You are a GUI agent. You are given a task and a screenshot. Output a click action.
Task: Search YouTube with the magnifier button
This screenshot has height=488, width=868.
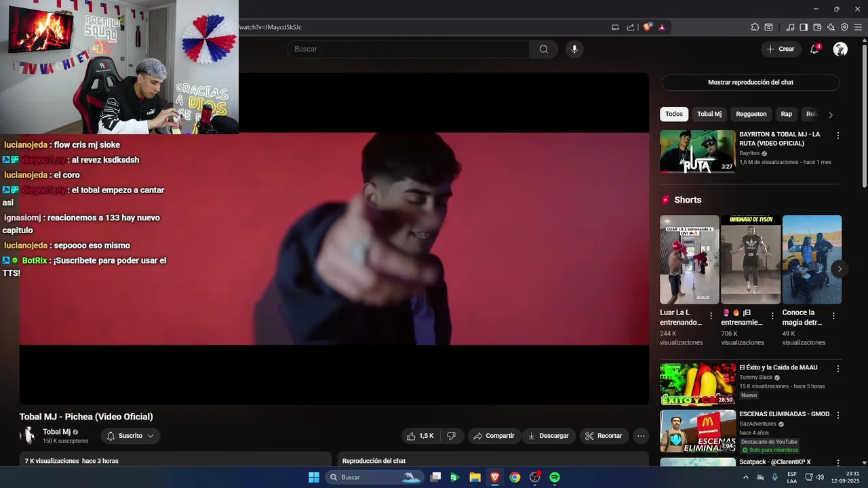543,49
